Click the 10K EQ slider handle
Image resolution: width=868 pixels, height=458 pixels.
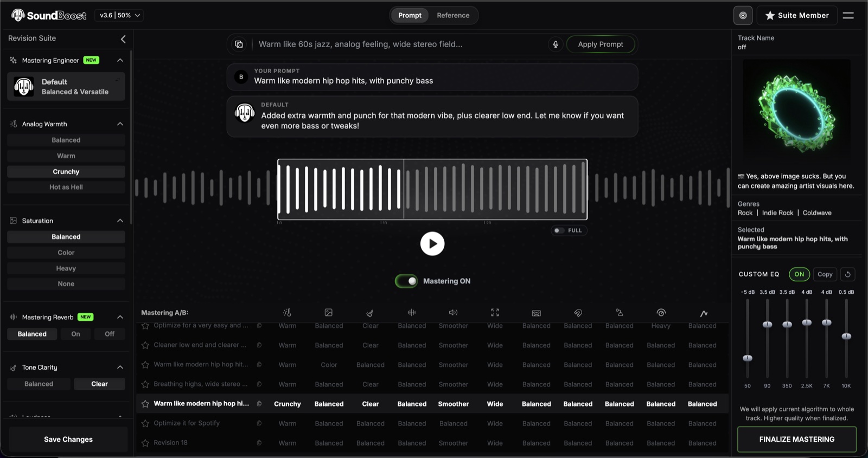(x=846, y=337)
